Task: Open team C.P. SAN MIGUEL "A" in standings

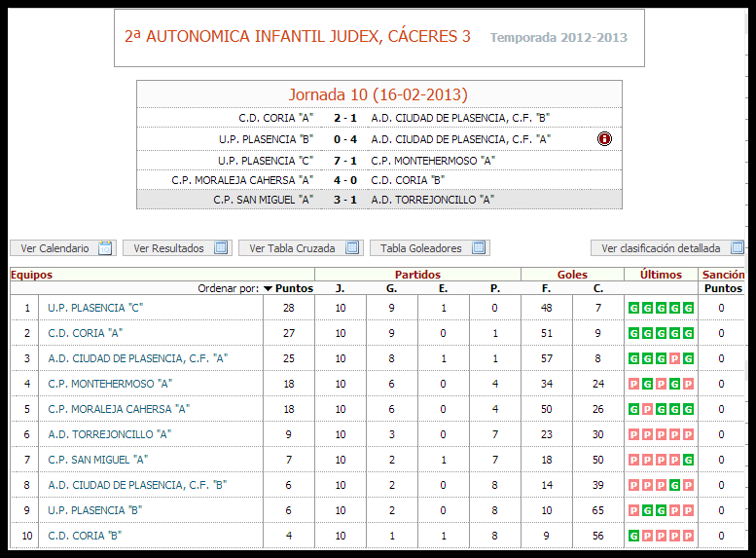Action: pos(98,460)
